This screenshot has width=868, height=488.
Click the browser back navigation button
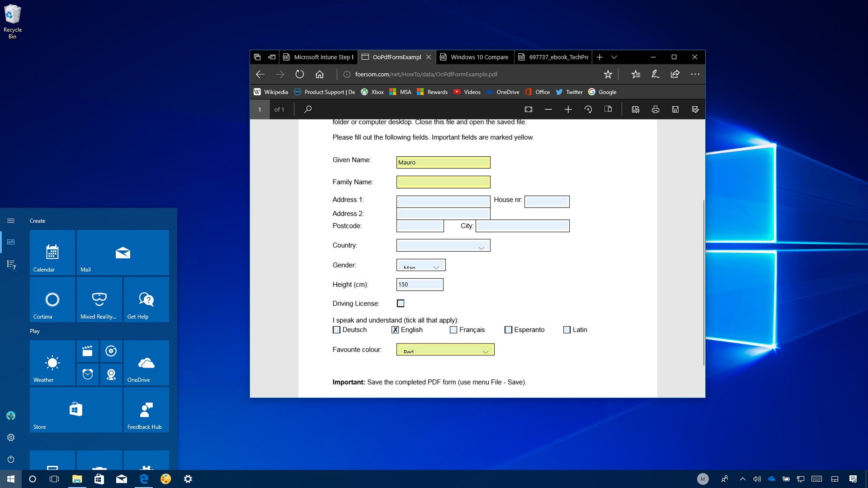pos(260,74)
